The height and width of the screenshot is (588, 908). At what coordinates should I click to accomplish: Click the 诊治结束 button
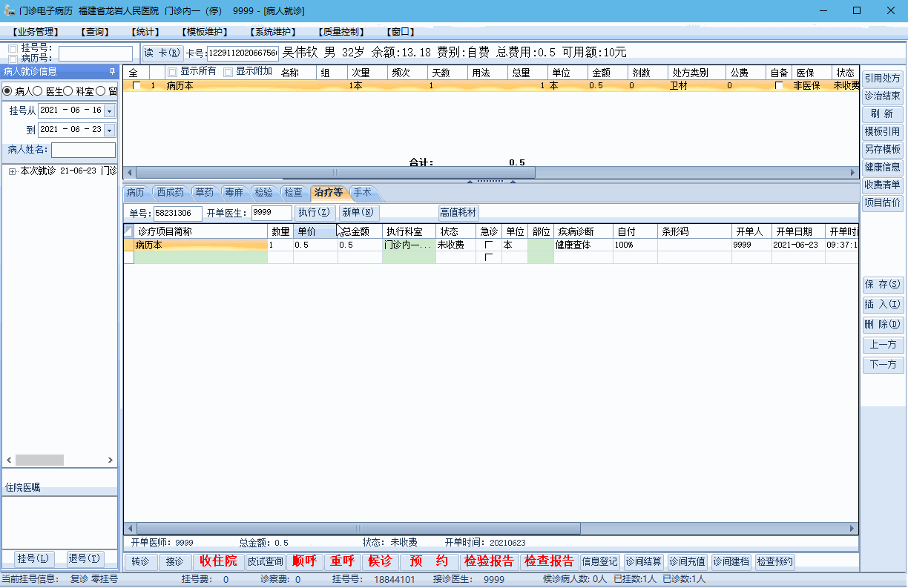pyautogui.click(x=883, y=96)
